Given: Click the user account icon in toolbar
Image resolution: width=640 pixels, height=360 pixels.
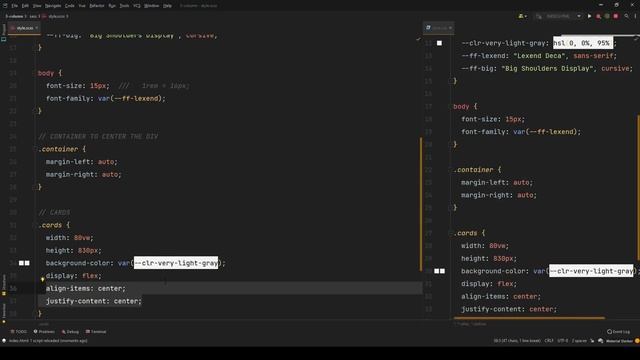Looking at the screenshot, I should 522,16.
